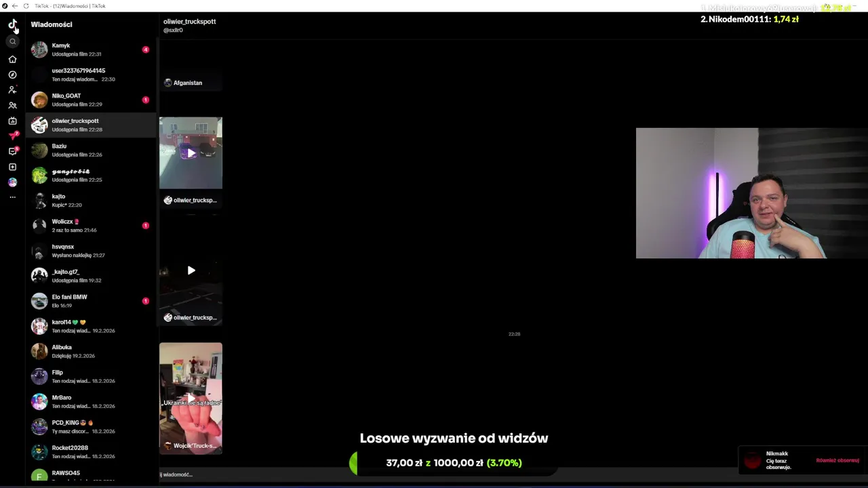868x488 pixels.
Task: Open Messages paper-plane icon
Action: pos(12,136)
